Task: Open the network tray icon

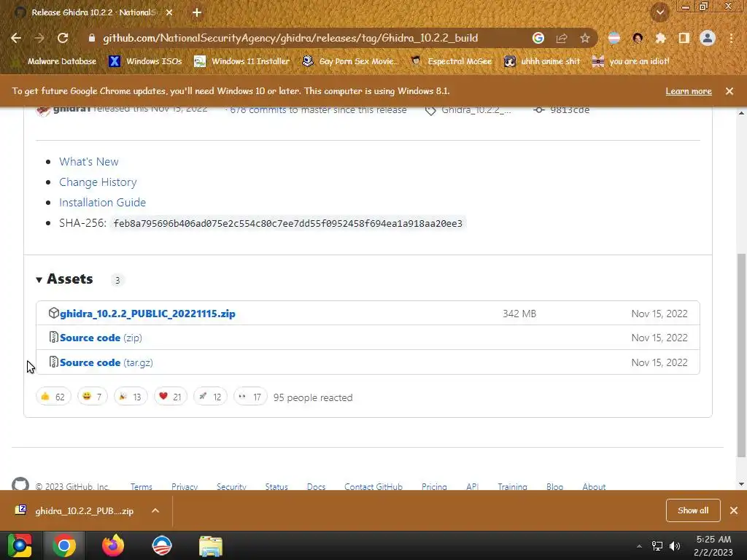Action: (x=657, y=546)
